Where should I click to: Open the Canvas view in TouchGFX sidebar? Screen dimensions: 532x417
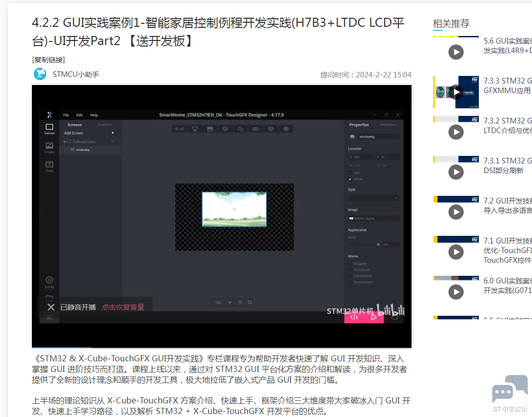pos(49,129)
